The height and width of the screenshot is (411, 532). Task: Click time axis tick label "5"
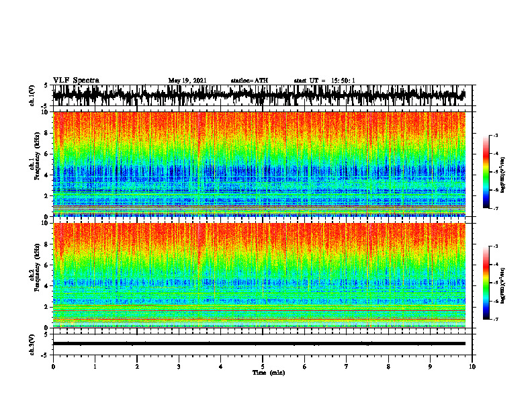tap(263, 367)
